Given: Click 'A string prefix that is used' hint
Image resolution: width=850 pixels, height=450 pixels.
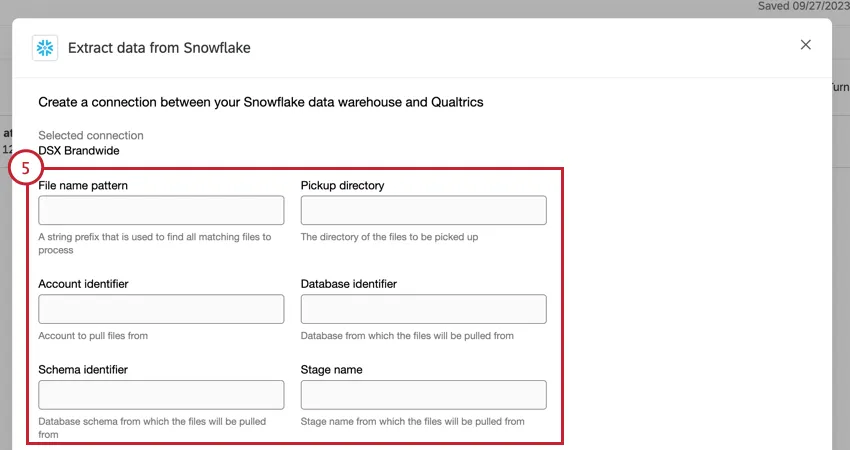Looking at the screenshot, I should pyautogui.click(x=154, y=243).
